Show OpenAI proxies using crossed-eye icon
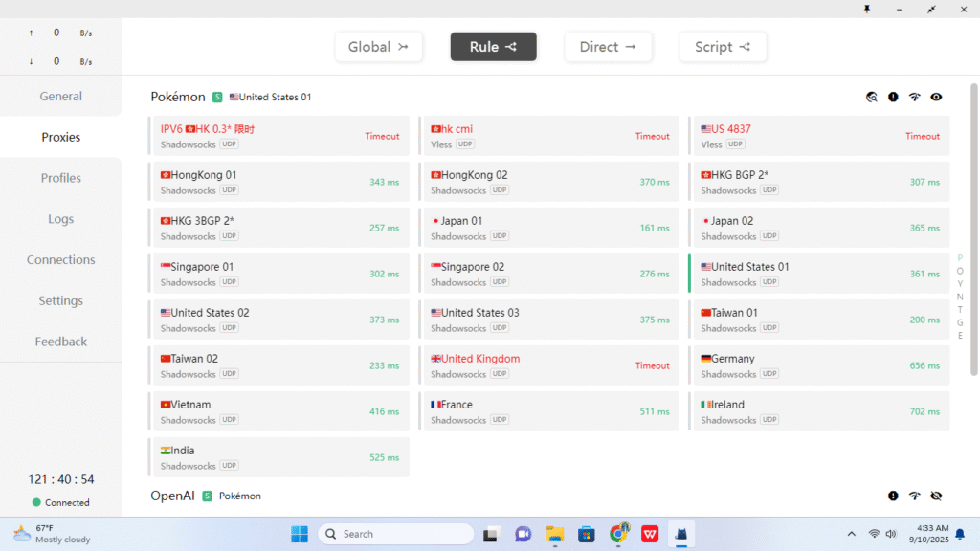980x551 pixels. pos(936,496)
